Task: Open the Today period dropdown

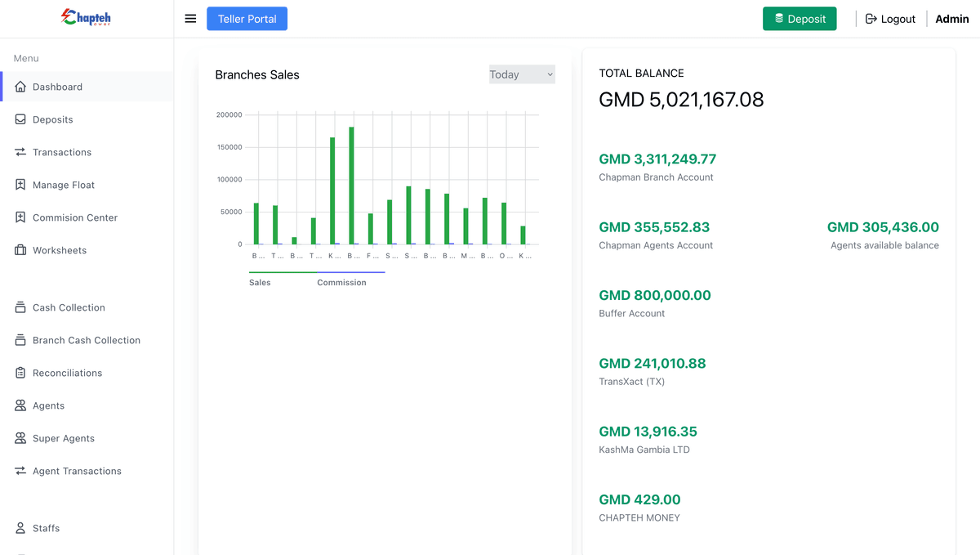Action: [x=522, y=74]
